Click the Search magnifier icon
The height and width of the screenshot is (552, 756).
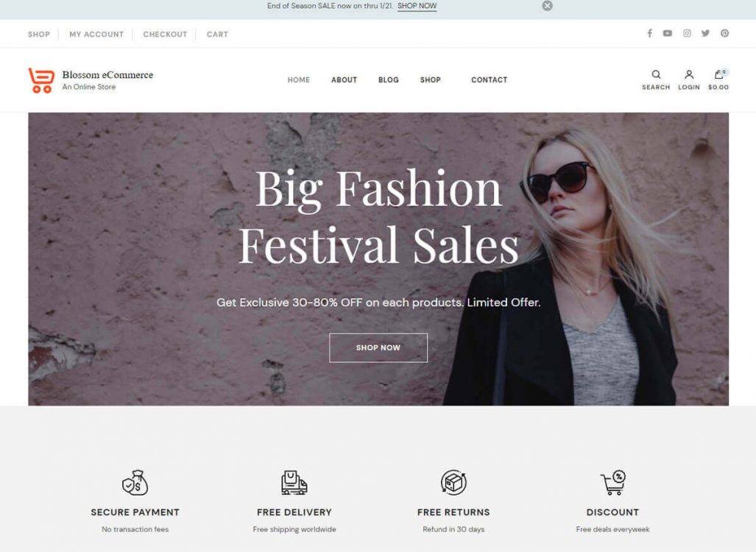click(656, 74)
